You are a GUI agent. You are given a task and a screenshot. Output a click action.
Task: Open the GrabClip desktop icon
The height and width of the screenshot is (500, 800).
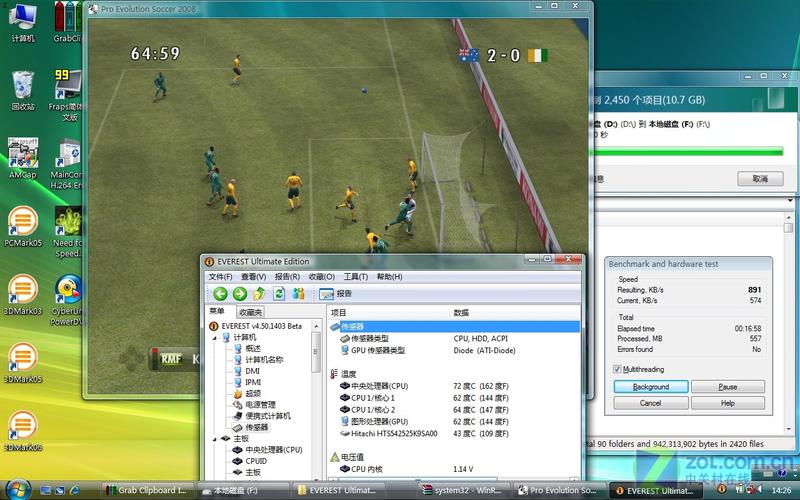[x=67, y=23]
